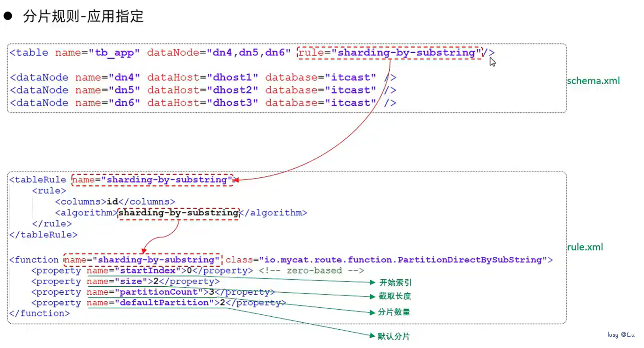Screen dimensions: 644x348
Task: Click the closing "</tableRule>" tag
Action: click(43, 235)
